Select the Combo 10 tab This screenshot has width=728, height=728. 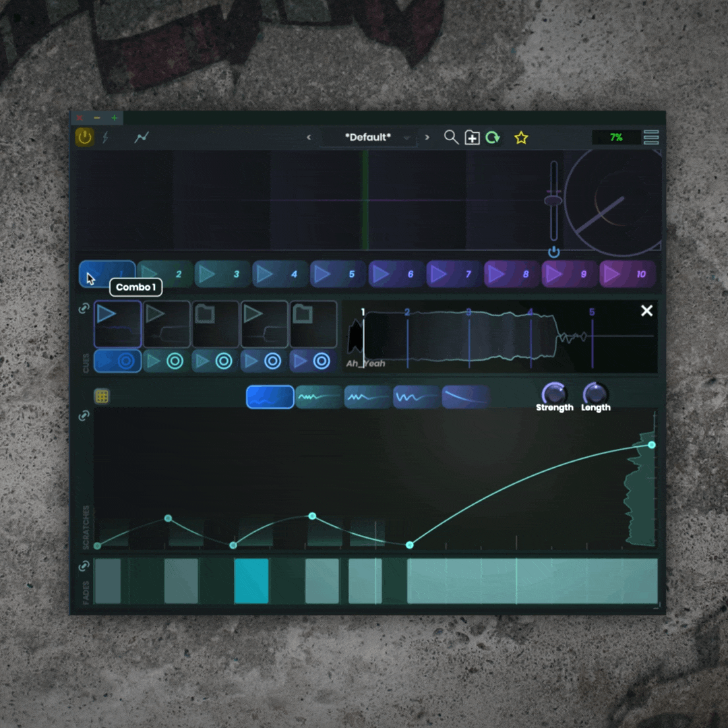tap(627, 274)
